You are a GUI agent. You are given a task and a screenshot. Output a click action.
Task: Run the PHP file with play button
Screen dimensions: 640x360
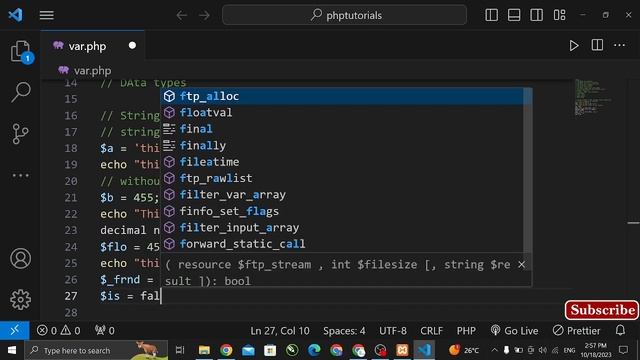[573, 45]
